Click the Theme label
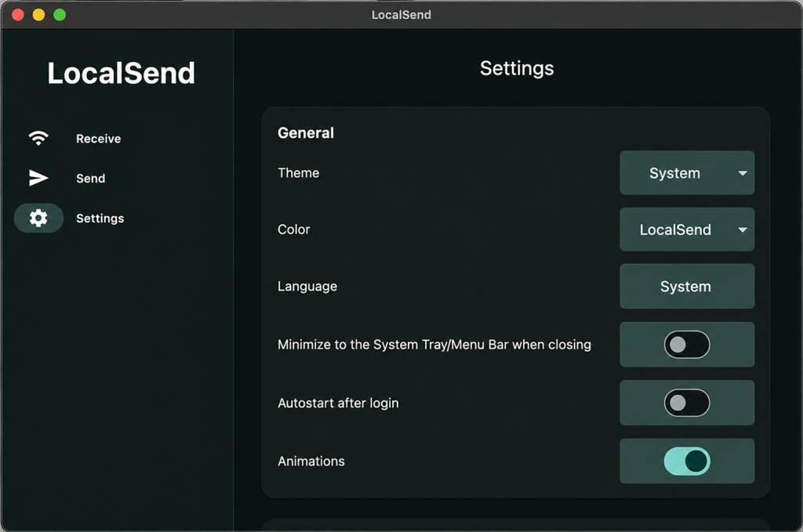Screen dimensions: 803x532 click(x=299, y=173)
